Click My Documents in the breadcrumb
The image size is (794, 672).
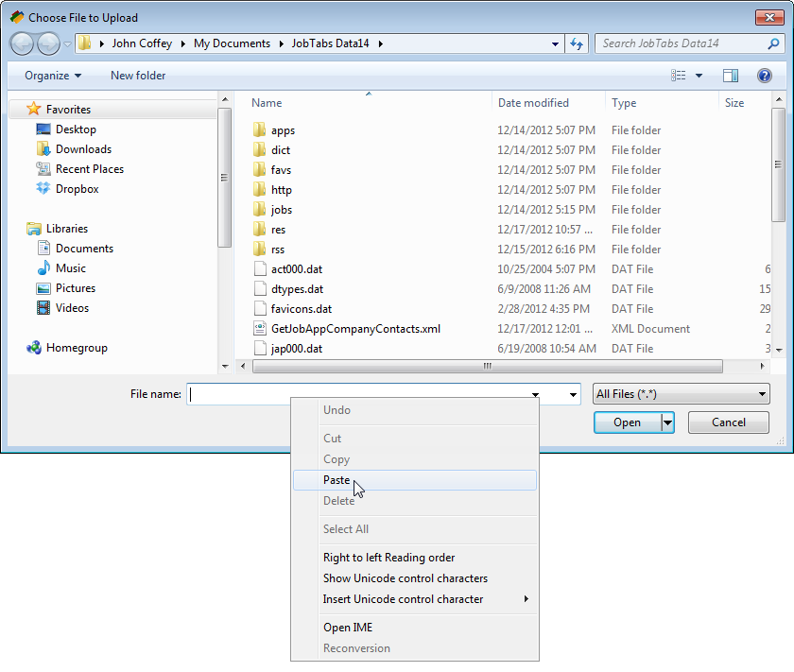tap(232, 43)
